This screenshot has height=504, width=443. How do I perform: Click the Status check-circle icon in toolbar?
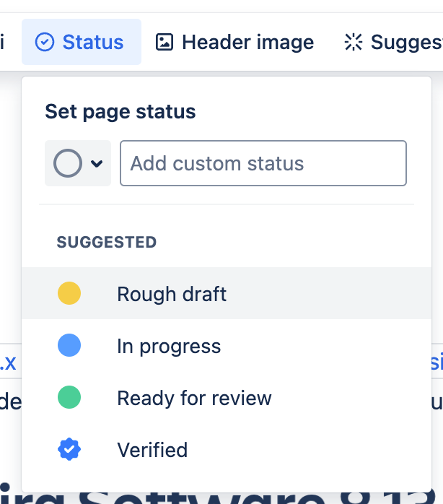pyautogui.click(x=45, y=43)
